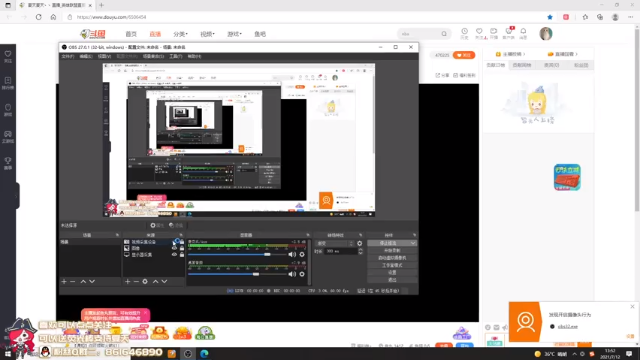The image size is (640, 360).
Task: Mute the second mixer audio channel
Action: (292, 274)
